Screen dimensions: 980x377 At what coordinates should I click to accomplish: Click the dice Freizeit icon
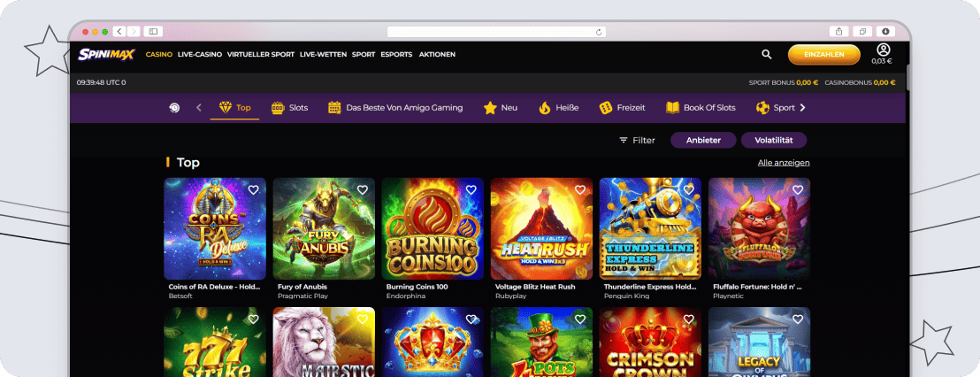pos(606,108)
